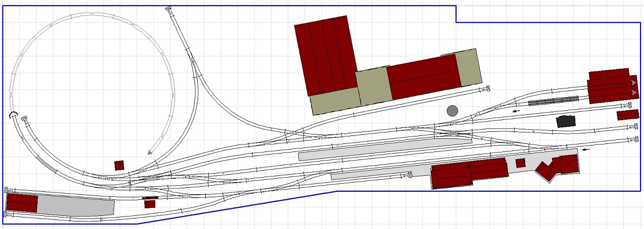Select the small red square near the bottom-left tracks
The image size is (644, 229).
tap(149, 204)
